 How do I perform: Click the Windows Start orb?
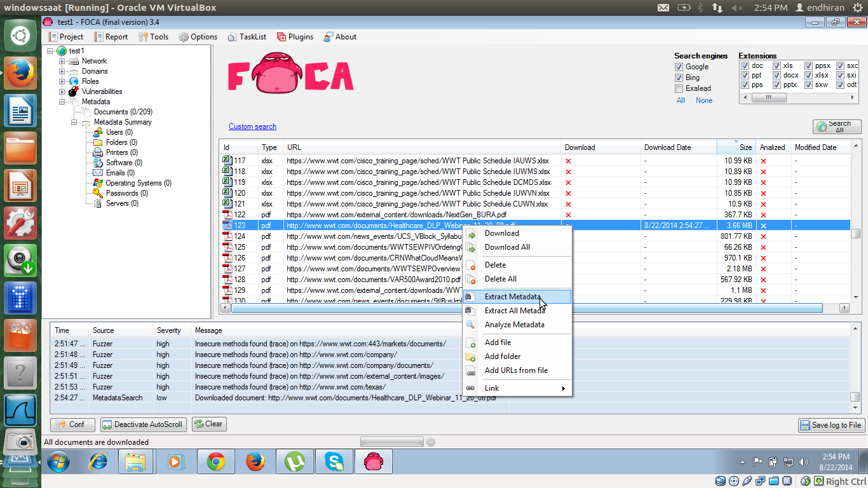58,461
